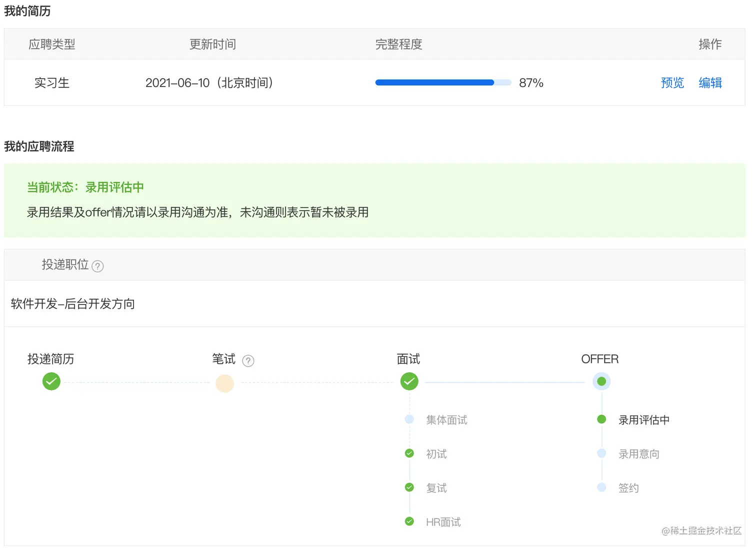Click the orange 笔试 stage circle
The image size is (756, 550).
(224, 383)
